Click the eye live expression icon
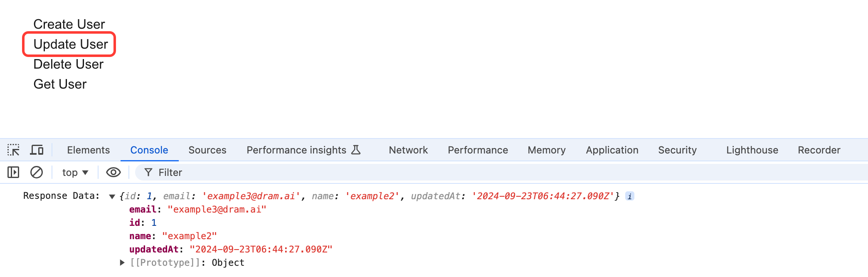868x277 pixels. pyautogui.click(x=113, y=172)
